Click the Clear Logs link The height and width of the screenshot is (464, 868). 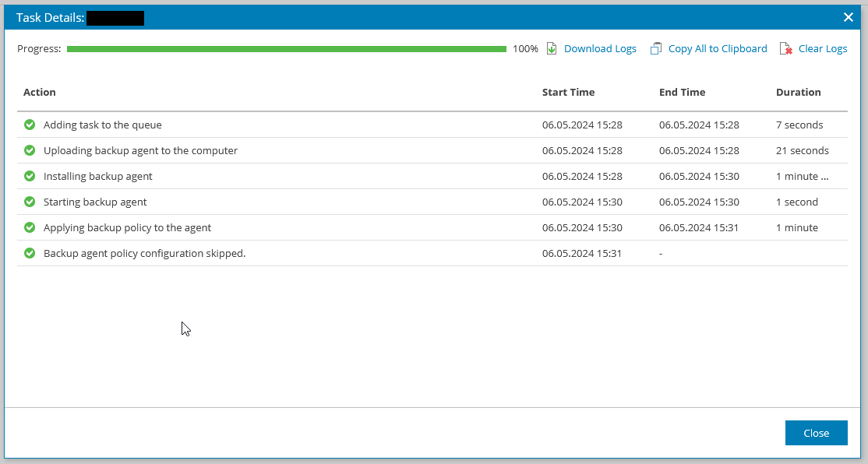pos(823,48)
